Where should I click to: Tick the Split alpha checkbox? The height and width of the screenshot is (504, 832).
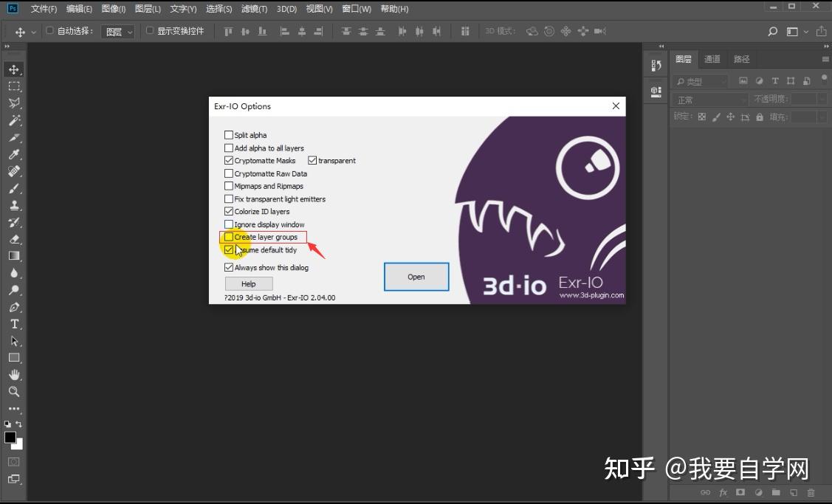coord(229,135)
